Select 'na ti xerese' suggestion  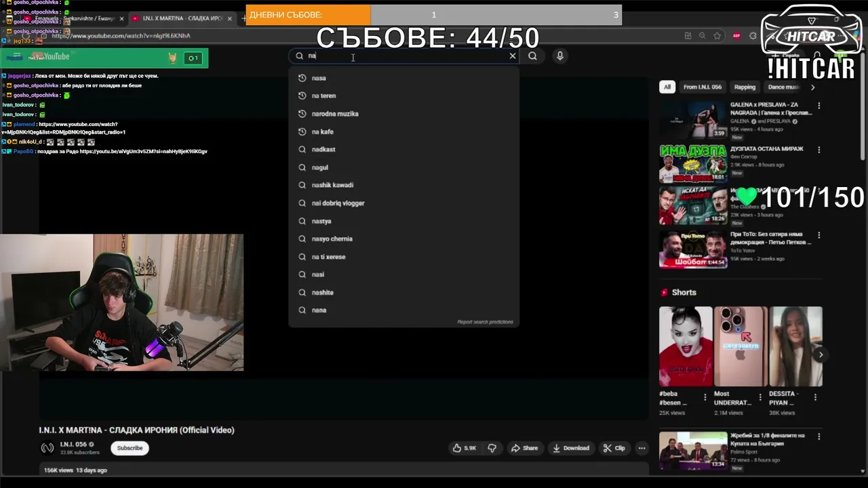tap(403, 257)
